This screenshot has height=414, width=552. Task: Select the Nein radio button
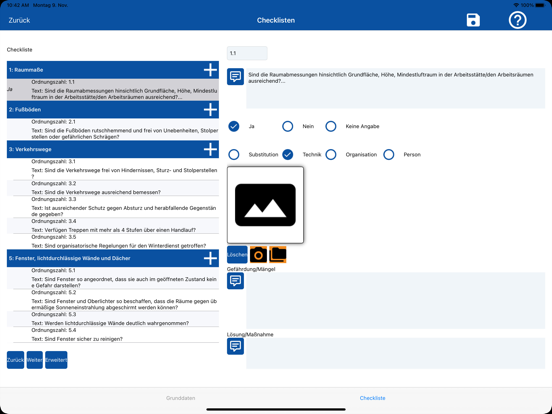pos(288,126)
